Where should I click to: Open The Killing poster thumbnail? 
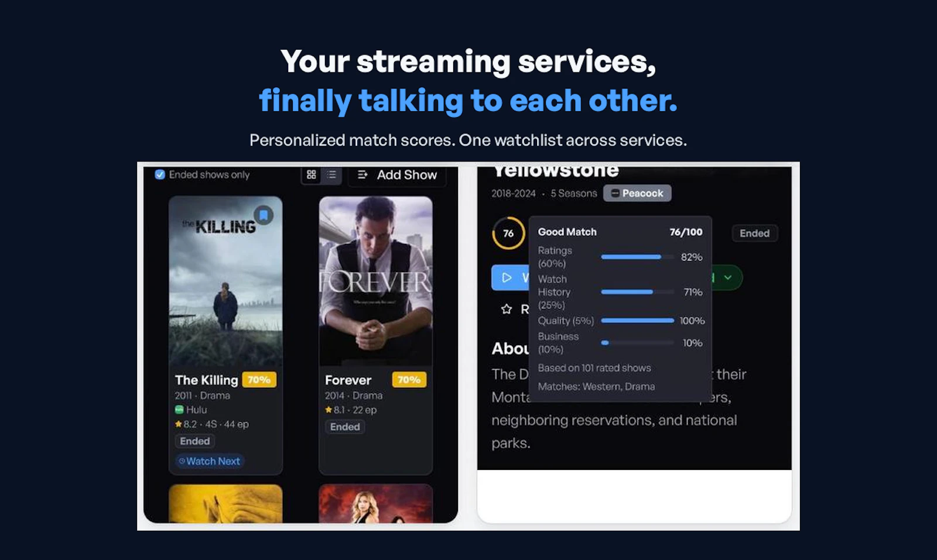pos(225,281)
